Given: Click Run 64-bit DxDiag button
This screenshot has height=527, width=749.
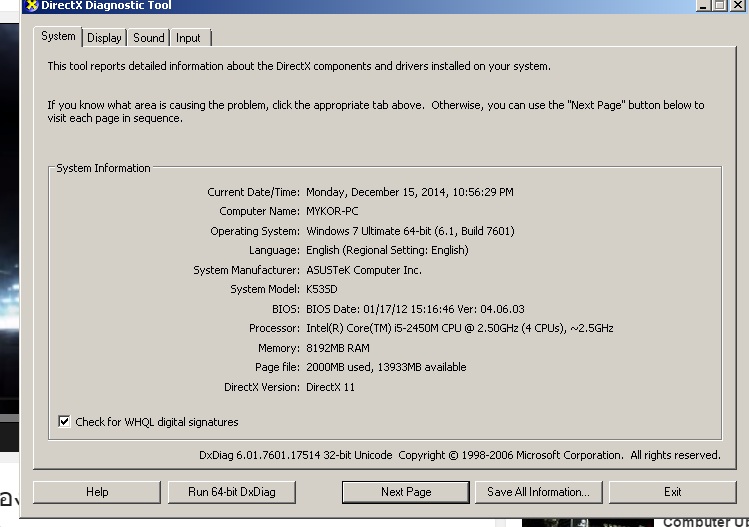Looking at the screenshot, I should point(232,492).
